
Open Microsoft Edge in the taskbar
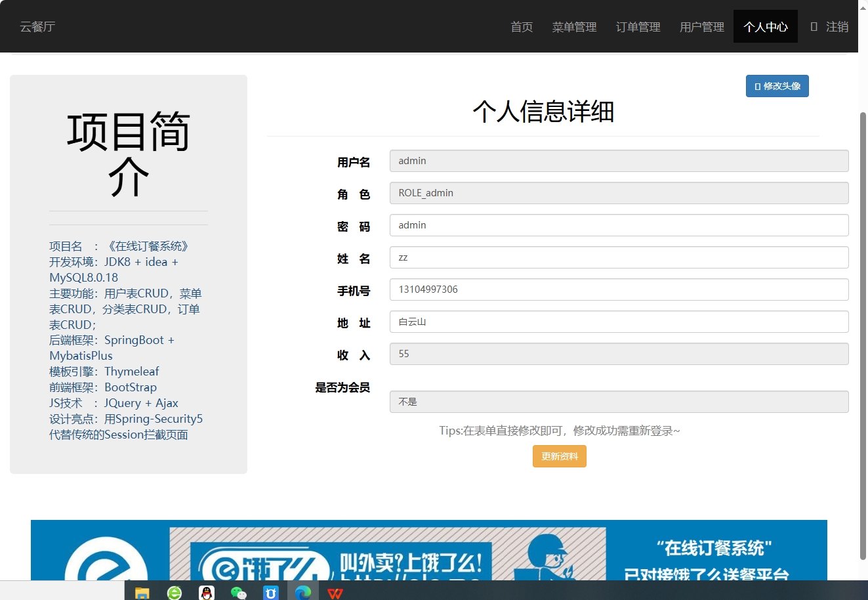[x=302, y=592]
